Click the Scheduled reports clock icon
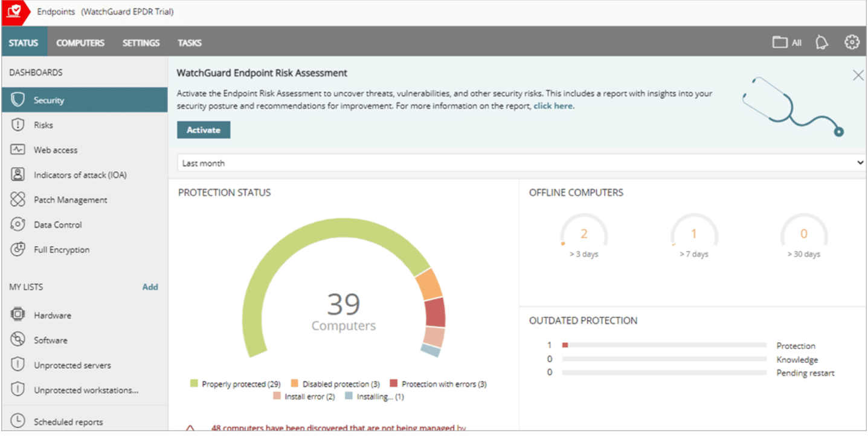The height and width of the screenshot is (436, 868). click(x=18, y=421)
